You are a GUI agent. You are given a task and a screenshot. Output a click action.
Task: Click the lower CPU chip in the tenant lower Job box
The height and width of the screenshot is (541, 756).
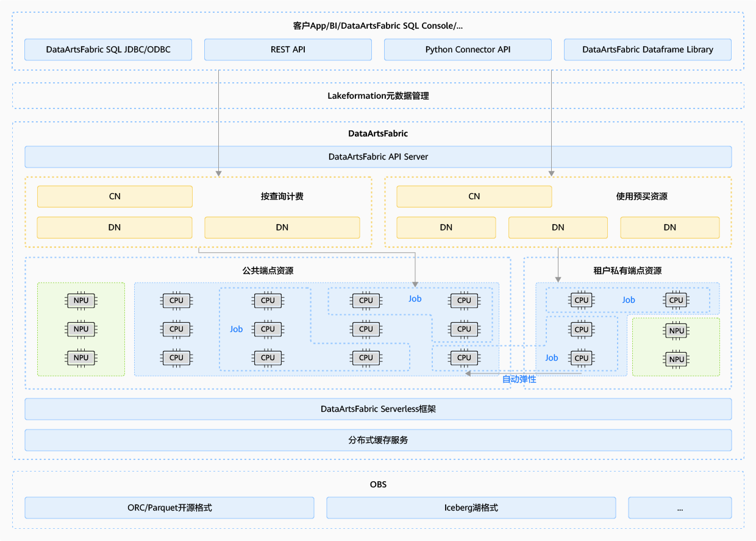point(582,358)
